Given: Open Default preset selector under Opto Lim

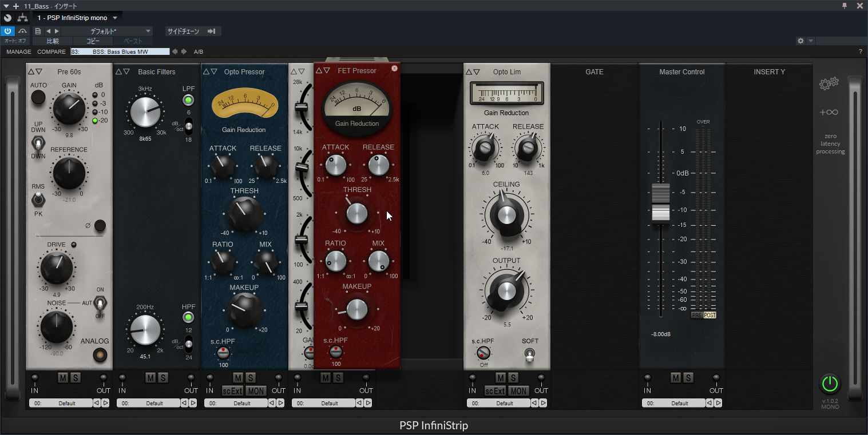Looking at the screenshot, I should click(x=498, y=403).
